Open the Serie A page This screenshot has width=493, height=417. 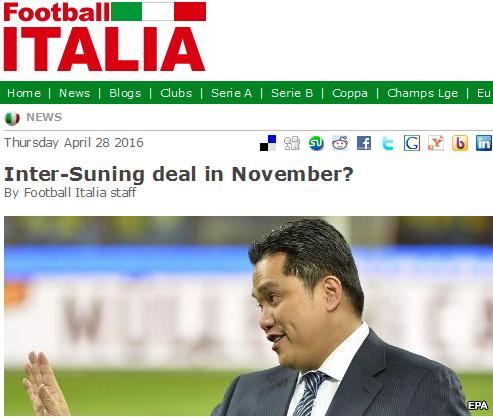[x=232, y=93]
